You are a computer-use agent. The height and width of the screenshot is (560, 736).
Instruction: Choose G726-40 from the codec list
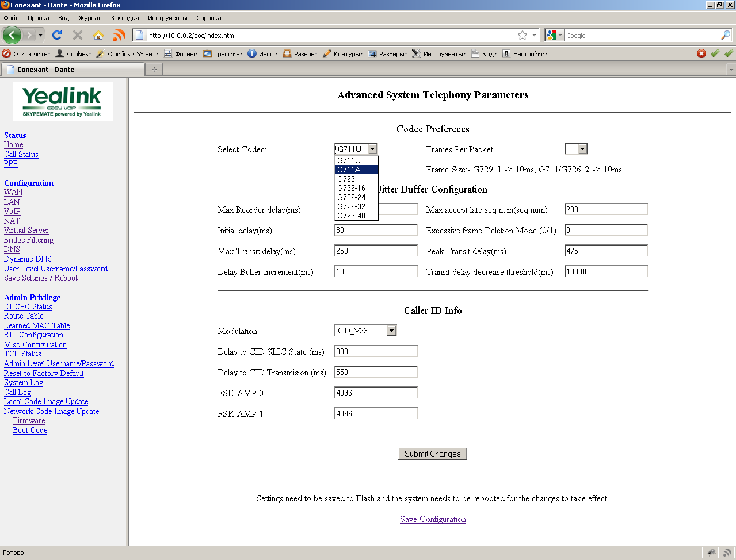[x=357, y=216]
